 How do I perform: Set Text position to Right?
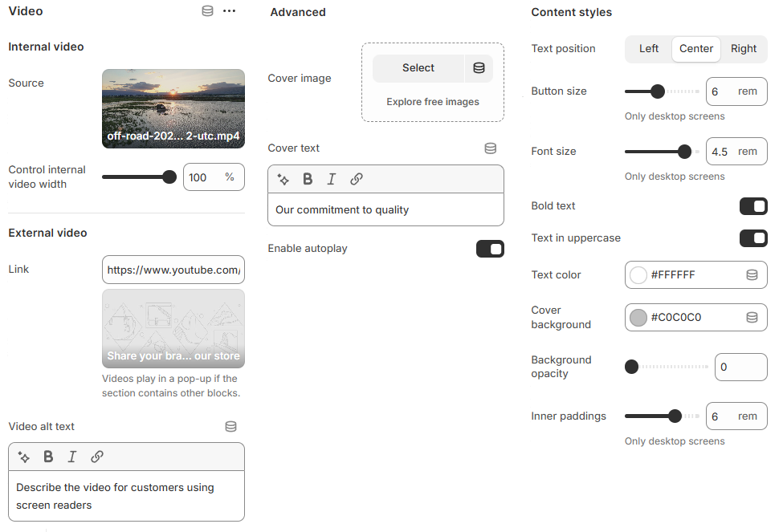click(743, 48)
